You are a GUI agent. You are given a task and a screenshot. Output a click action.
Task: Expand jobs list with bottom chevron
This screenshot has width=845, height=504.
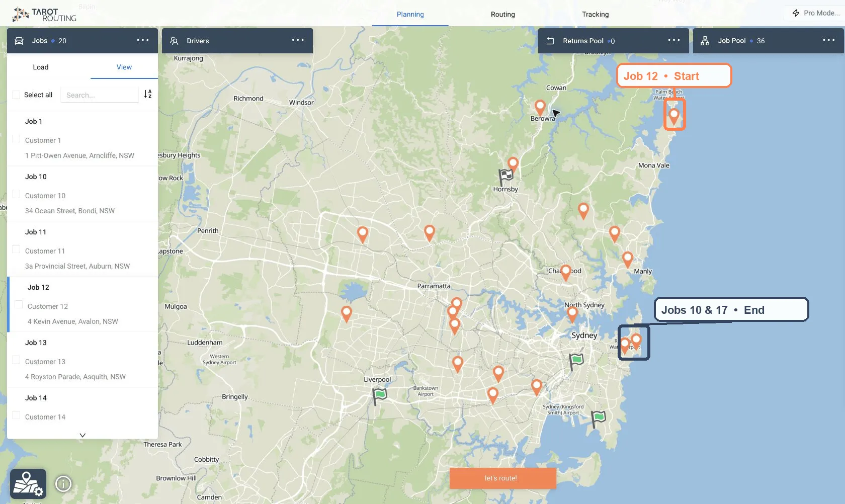pyautogui.click(x=82, y=435)
